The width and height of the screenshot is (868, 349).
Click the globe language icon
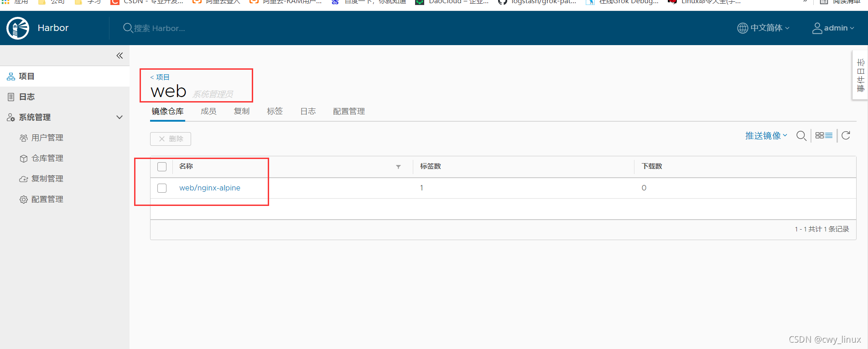tap(743, 28)
